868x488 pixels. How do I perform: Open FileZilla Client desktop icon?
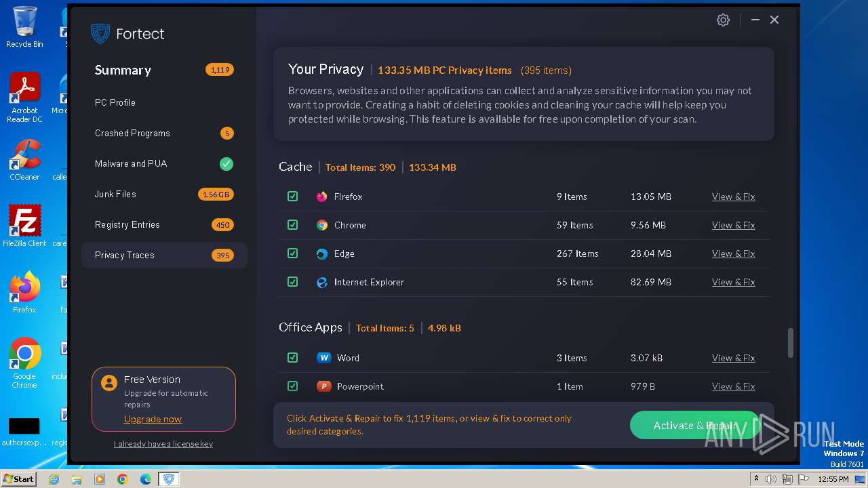pyautogui.click(x=24, y=226)
